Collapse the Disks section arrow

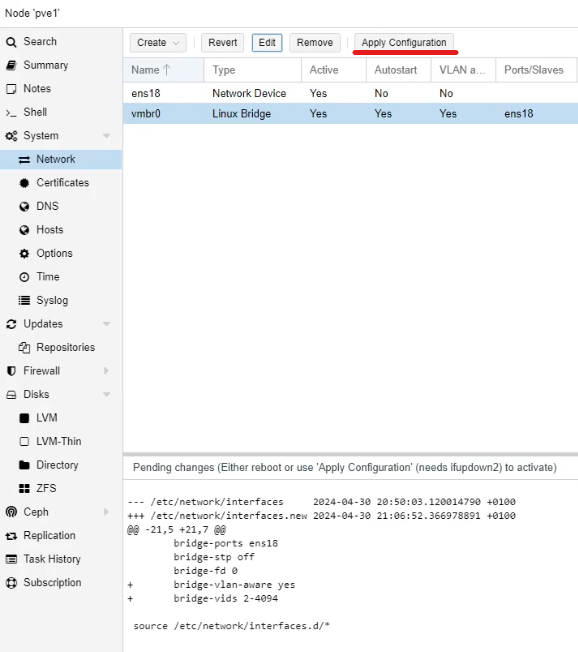tap(106, 395)
